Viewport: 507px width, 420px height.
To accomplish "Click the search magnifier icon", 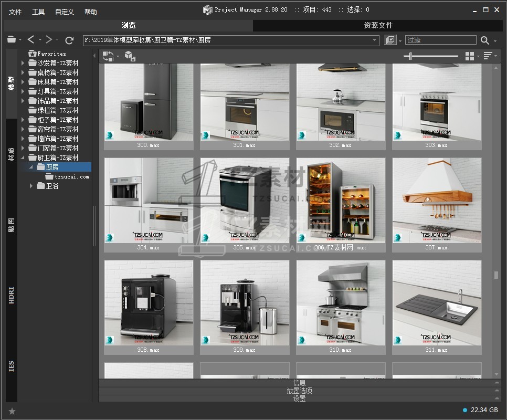I will [484, 40].
